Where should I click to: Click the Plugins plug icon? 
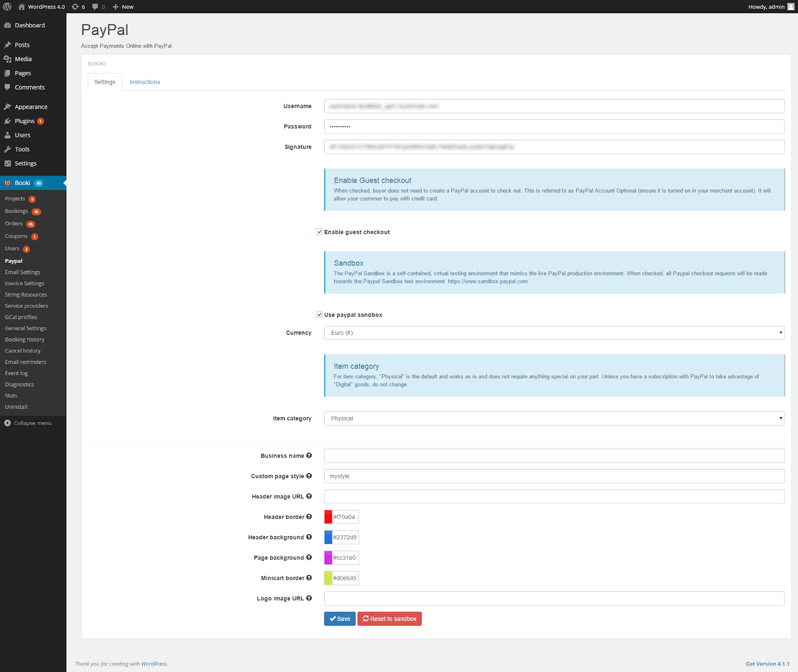point(7,121)
